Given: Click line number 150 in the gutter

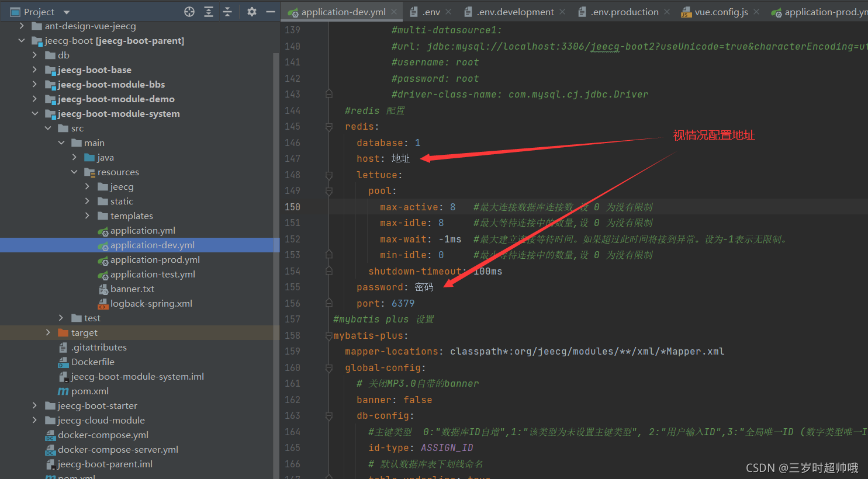Looking at the screenshot, I should (x=292, y=207).
